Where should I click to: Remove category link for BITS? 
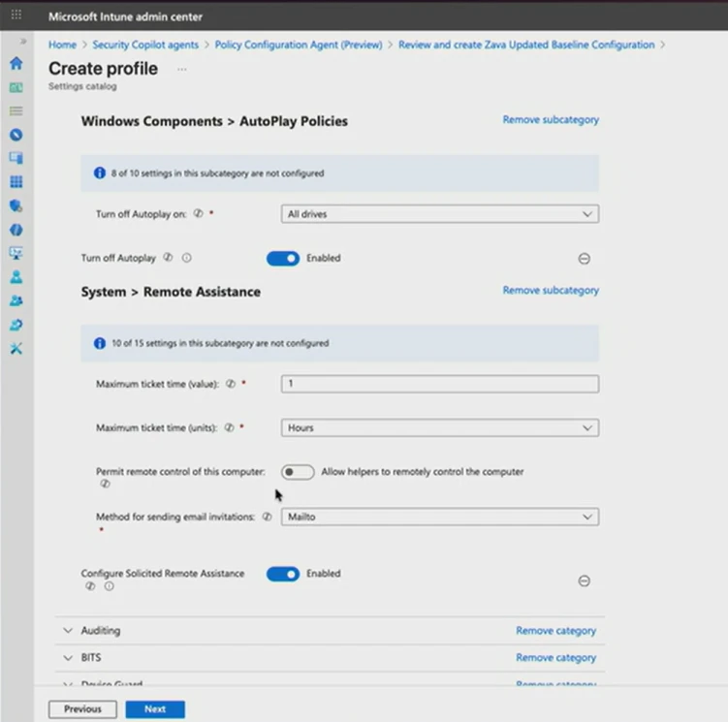[x=555, y=657]
